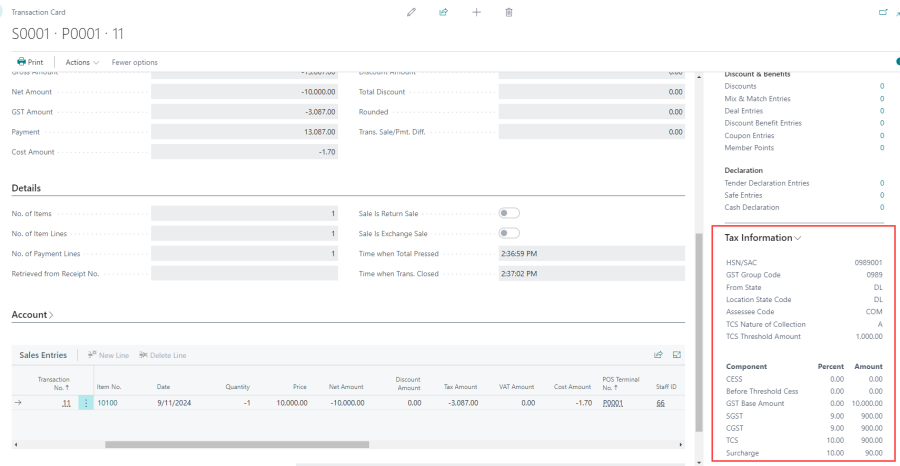The height and width of the screenshot is (466, 900).
Task: Click the share icon in header
Action: 443,12
